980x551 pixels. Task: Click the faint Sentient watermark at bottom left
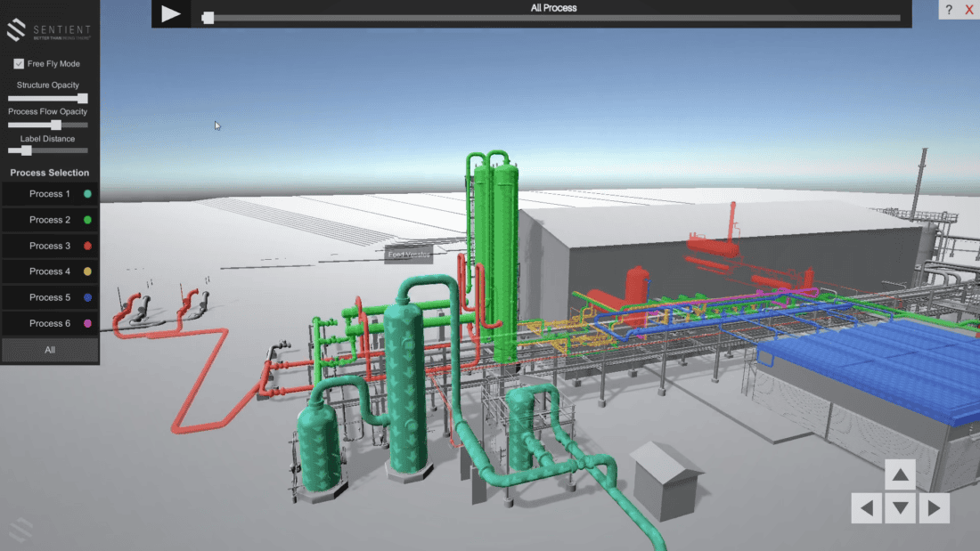20,531
